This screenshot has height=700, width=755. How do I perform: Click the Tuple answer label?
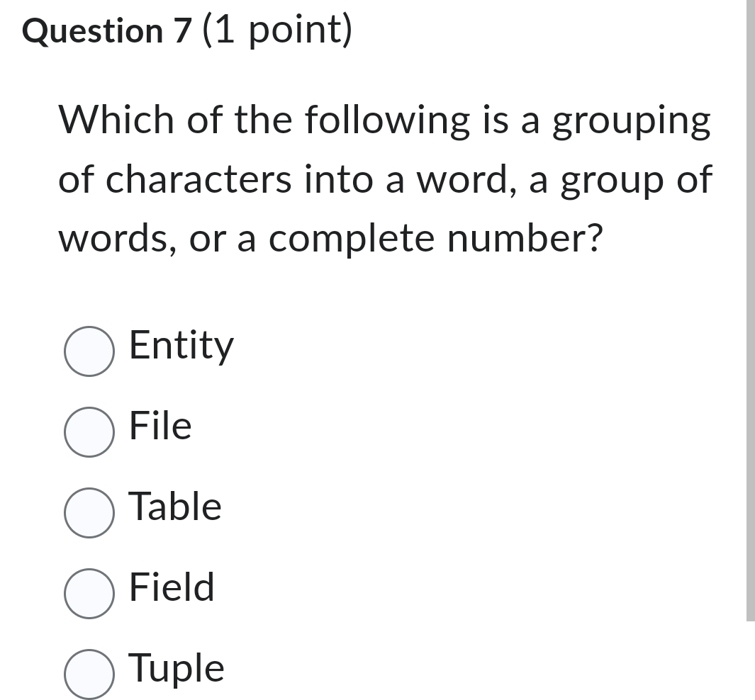[x=176, y=668]
